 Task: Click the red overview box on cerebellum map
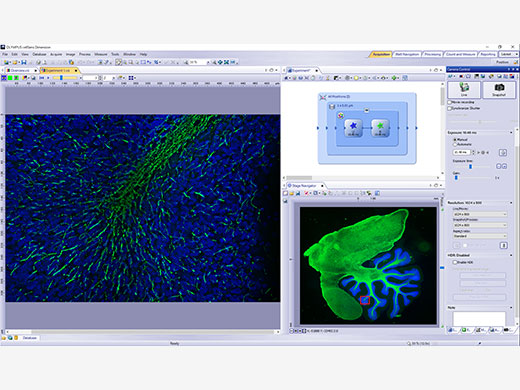tap(365, 300)
